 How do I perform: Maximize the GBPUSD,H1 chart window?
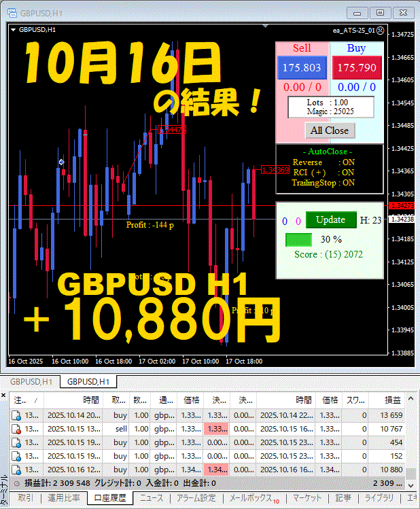coord(380,13)
